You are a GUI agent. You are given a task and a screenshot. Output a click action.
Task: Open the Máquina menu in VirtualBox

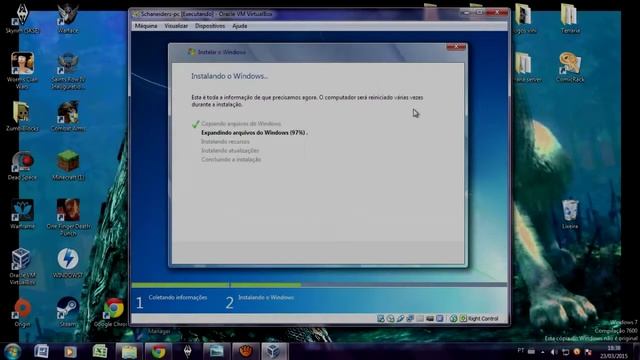pyautogui.click(x=146, y=26)
